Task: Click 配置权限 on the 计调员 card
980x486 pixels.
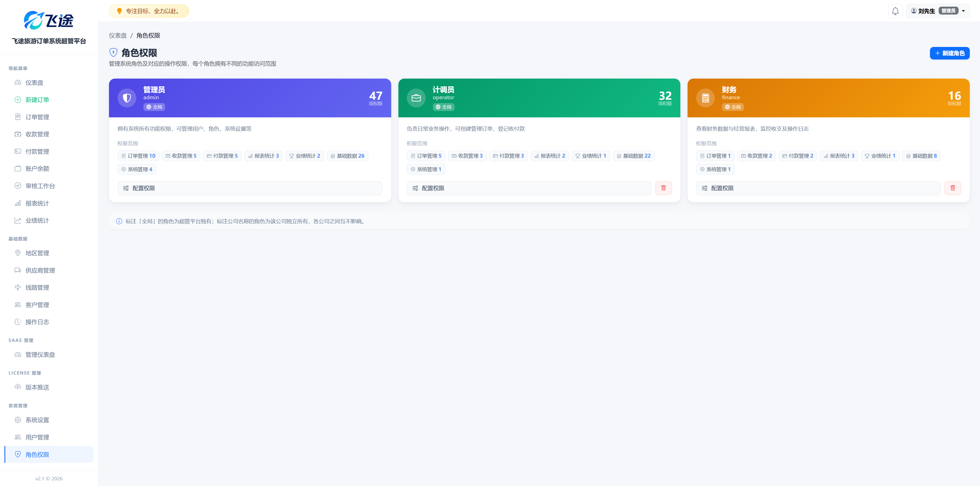Action: point(529,188)
